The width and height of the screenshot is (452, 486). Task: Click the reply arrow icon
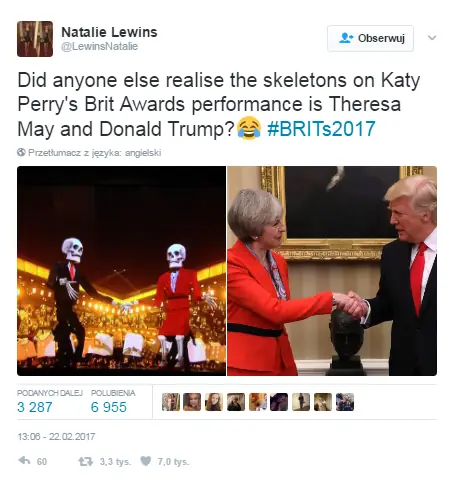click(x=24, y=461)
